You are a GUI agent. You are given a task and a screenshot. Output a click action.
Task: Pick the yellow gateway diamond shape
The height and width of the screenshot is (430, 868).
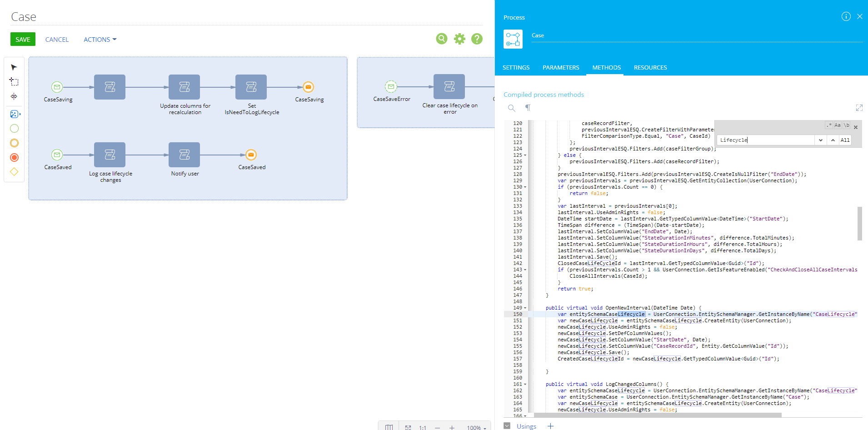click(15, 172)
